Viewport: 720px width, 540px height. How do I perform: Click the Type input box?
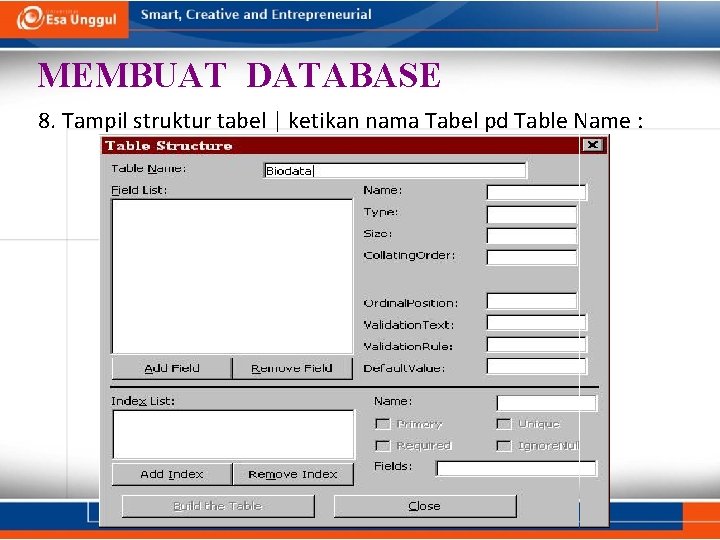pos(532,214)
